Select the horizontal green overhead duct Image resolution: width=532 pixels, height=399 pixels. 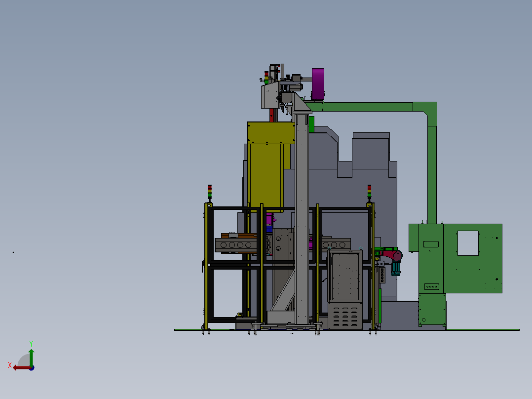coord(368,107)
